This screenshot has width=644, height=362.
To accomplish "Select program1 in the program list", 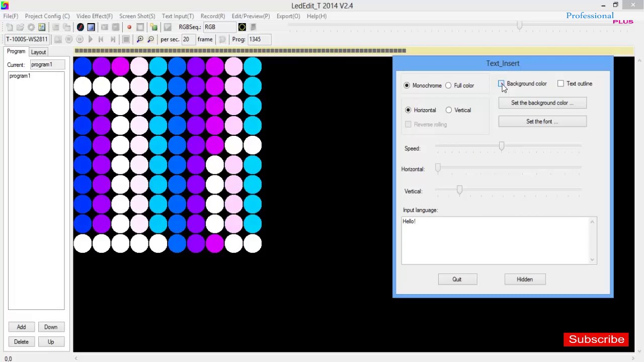I will [x=20, y=76].
